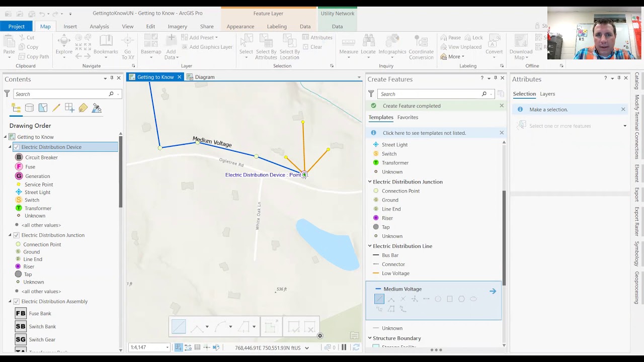Open the Diagram view tab
The width and height of the screenshot is (644, 362).
click(x=200, y=77)
